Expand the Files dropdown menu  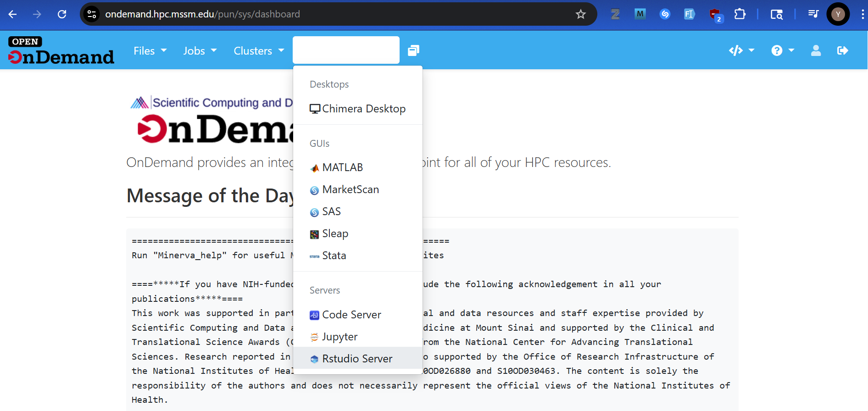150,51
